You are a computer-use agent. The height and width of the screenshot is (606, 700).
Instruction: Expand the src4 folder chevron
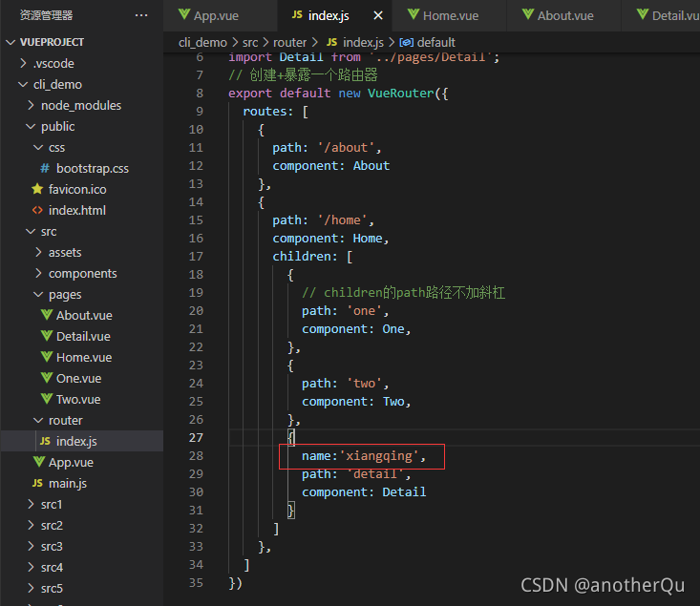coord(31,567)
